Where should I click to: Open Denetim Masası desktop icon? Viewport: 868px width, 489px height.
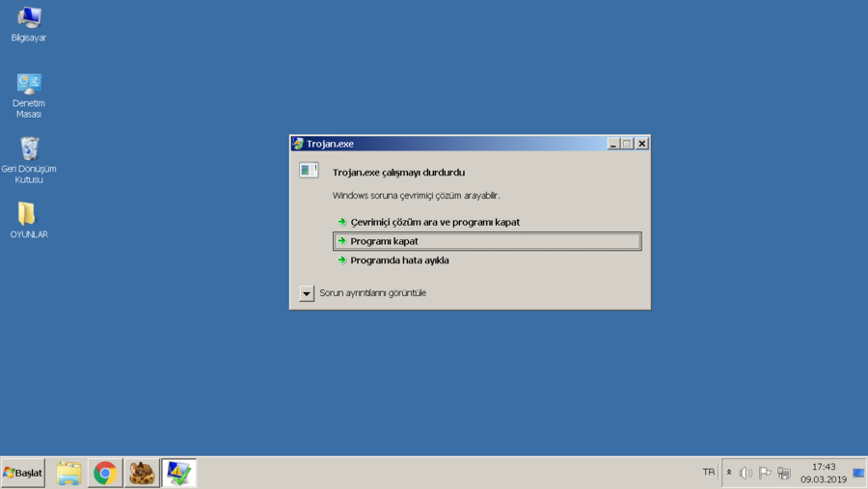coord(29,95)
